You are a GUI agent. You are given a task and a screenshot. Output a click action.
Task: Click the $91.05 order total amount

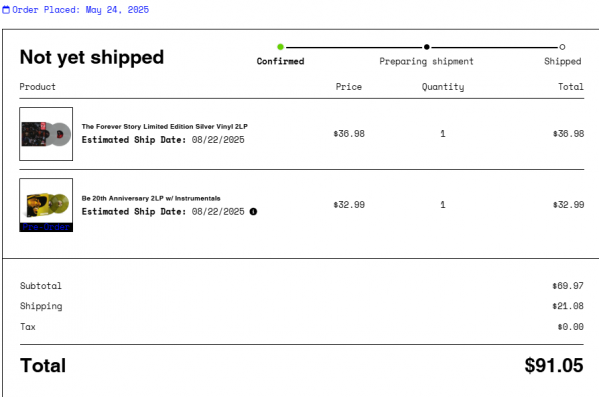click(554, 365)
